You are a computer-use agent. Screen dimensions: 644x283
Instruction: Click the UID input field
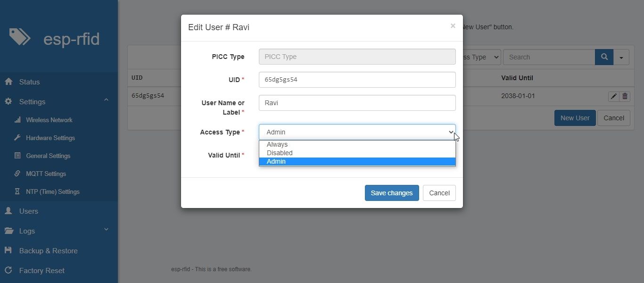[357, 80]
